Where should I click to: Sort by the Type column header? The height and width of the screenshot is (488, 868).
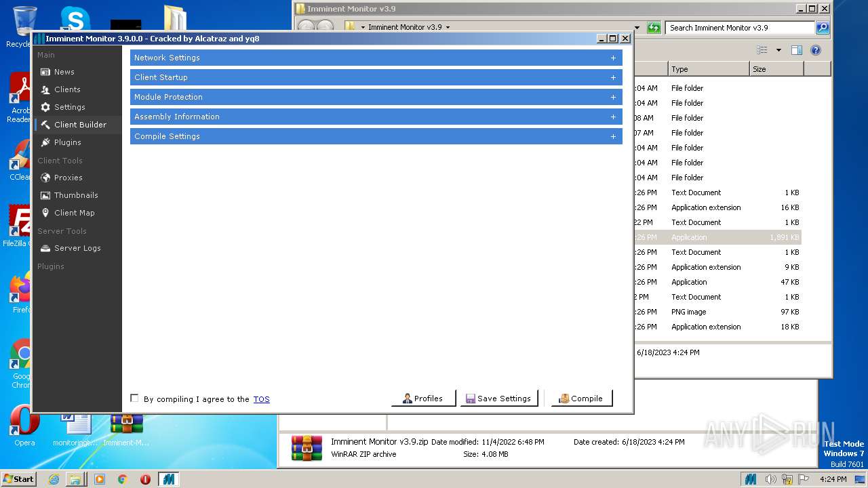[x=709, y=69]
